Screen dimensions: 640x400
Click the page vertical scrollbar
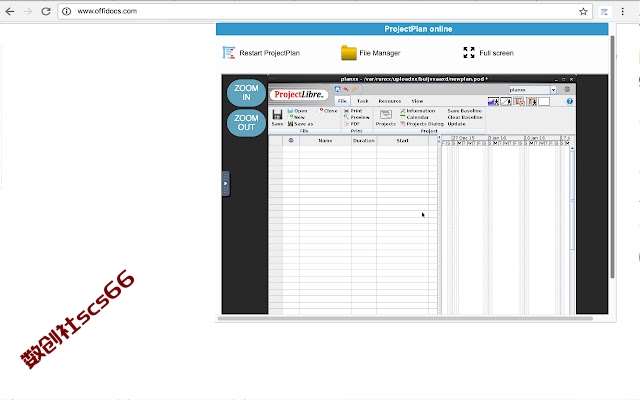[612, 157]
